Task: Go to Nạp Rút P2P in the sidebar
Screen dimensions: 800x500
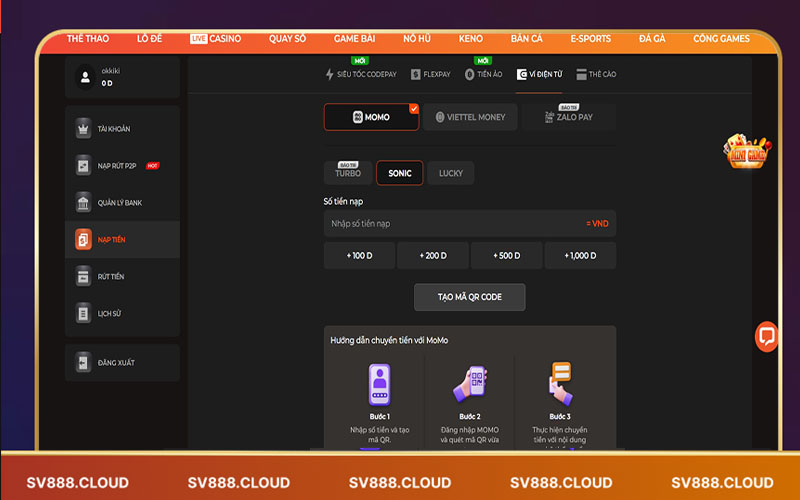Action: [122, 165]
